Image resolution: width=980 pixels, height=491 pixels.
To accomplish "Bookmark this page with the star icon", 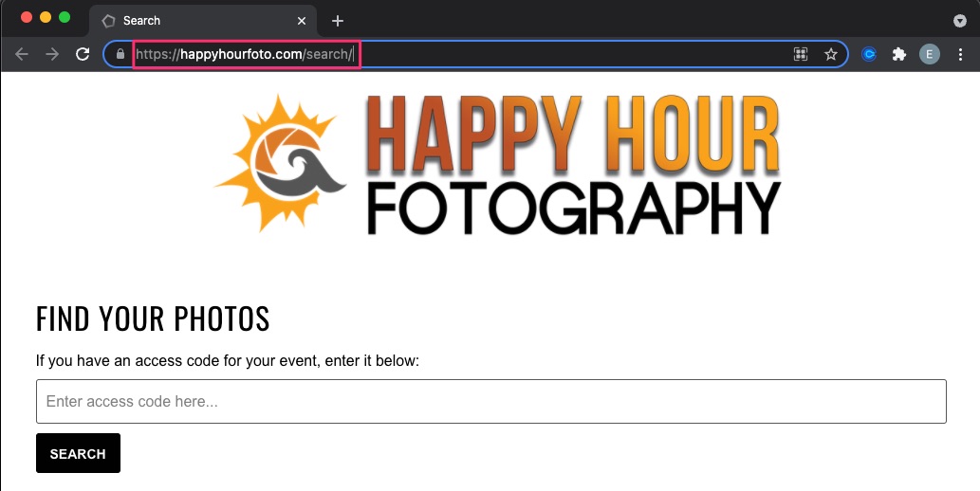I will [831, 54].
